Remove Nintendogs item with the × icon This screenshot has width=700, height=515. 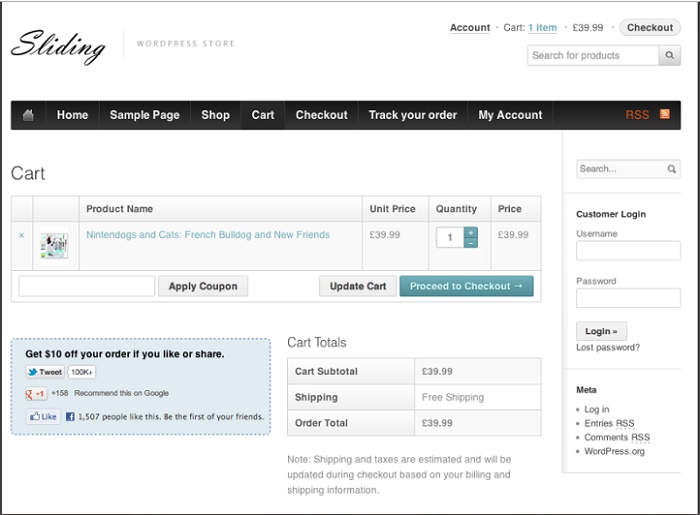[x=22, y=236]
